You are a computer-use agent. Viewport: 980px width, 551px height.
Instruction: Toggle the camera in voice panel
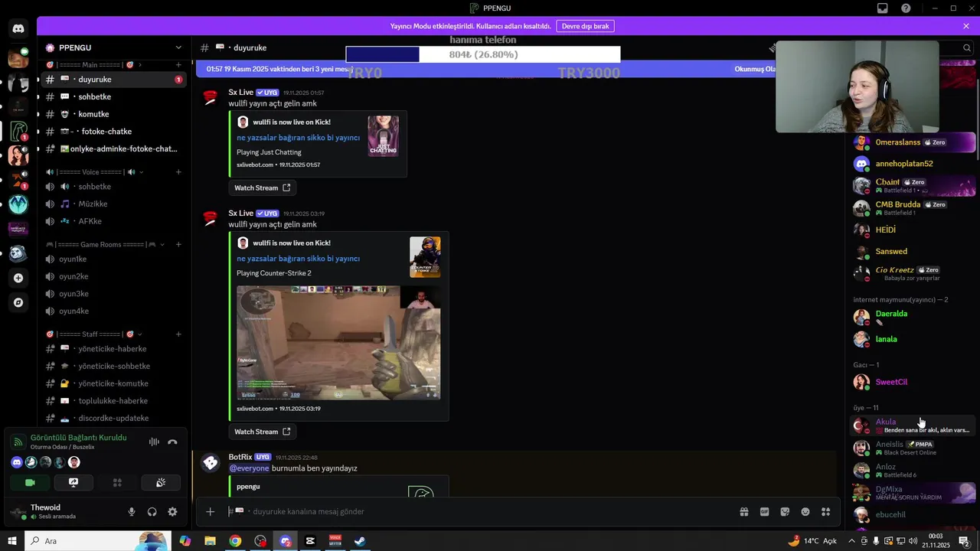click(31, 483)
